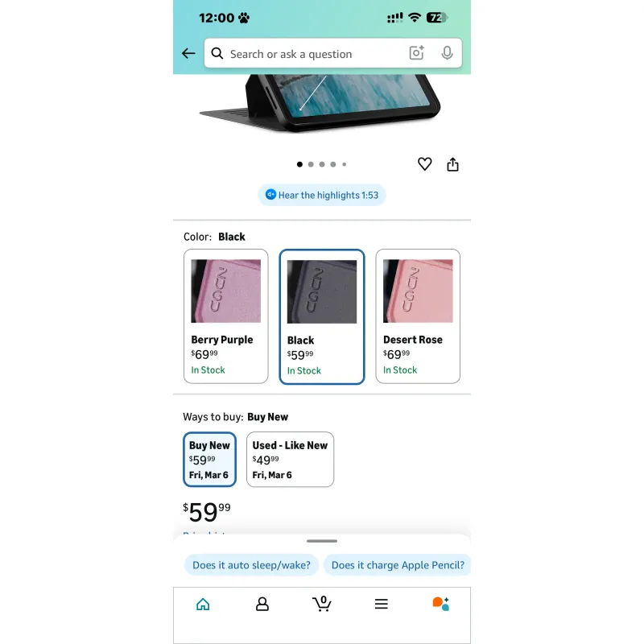The width and height of the screenshot is (644, 644).
Task: Expand the bottom sheet drag handle
Action: click(322, 541)
